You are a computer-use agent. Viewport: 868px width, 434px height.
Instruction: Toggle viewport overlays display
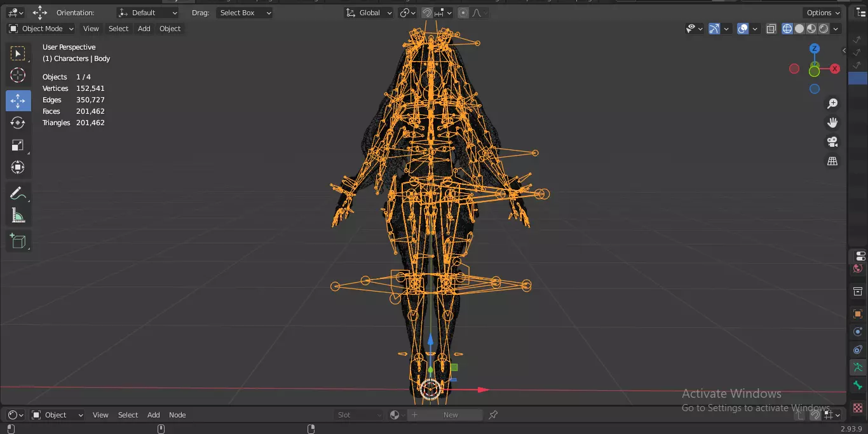pos(743,29)
